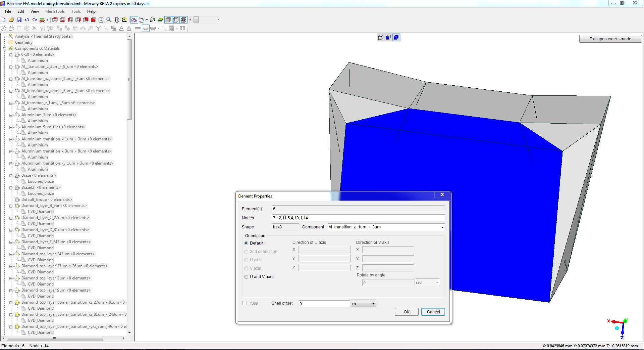Image resolution: width=644 pixels, height=350 pixels.
Task: Click the tree panel vertical scrollbar thumb
Action: click(x=129, y=79)
